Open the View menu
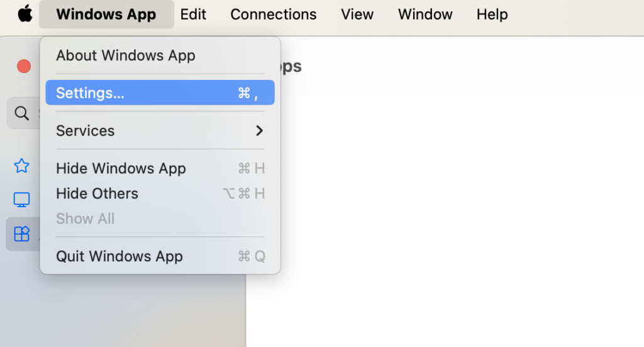 click(x=357, y=14)
